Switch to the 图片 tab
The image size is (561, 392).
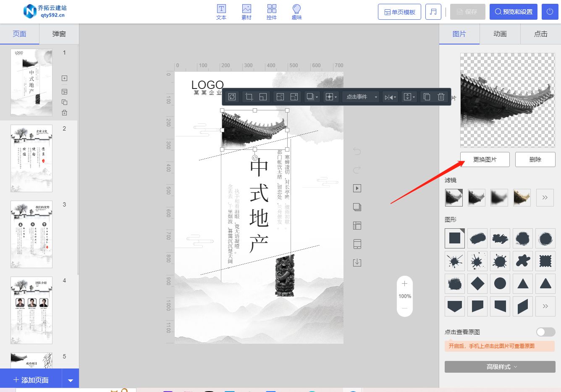[459, 34]
